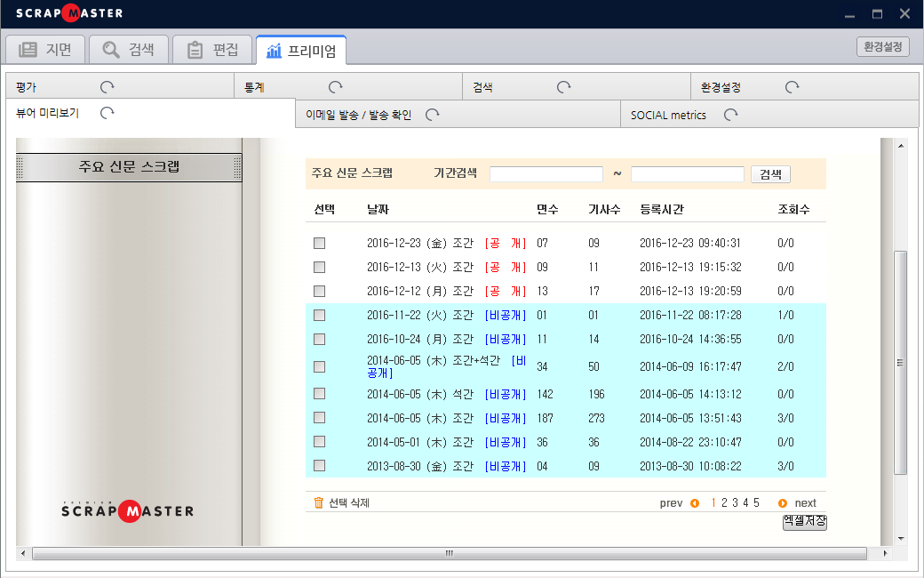Image resolution: width=924 pixels, height=578 pixels.
Task: Click reload icon next to 이메일 발송 확인
Action: click(x=433, y=115)
